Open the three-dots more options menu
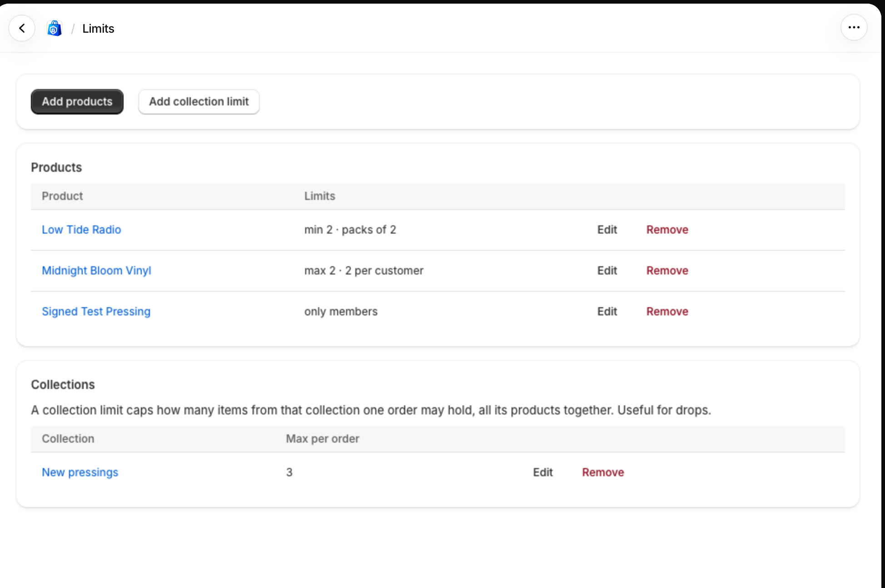Image resolution: width=885 pixels, height=588 pixels. point(854,28)
